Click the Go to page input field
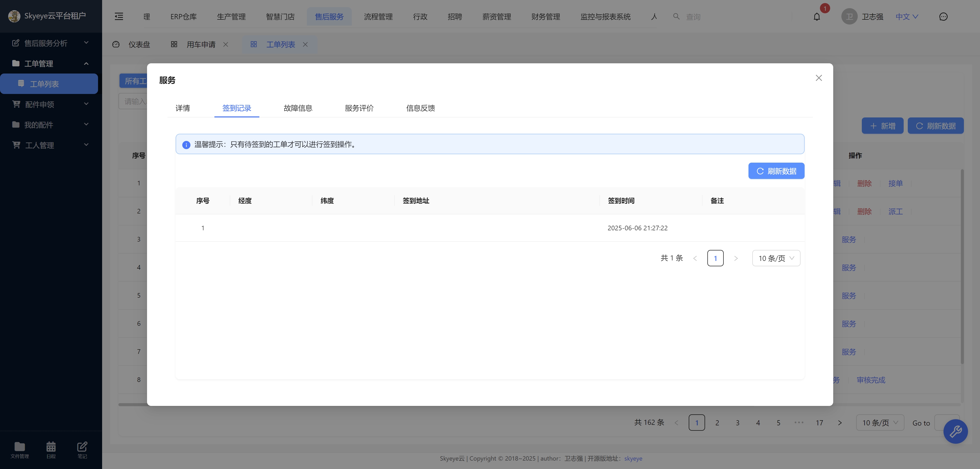Viewport: 980px width, 469px height. tap(947, 423)
